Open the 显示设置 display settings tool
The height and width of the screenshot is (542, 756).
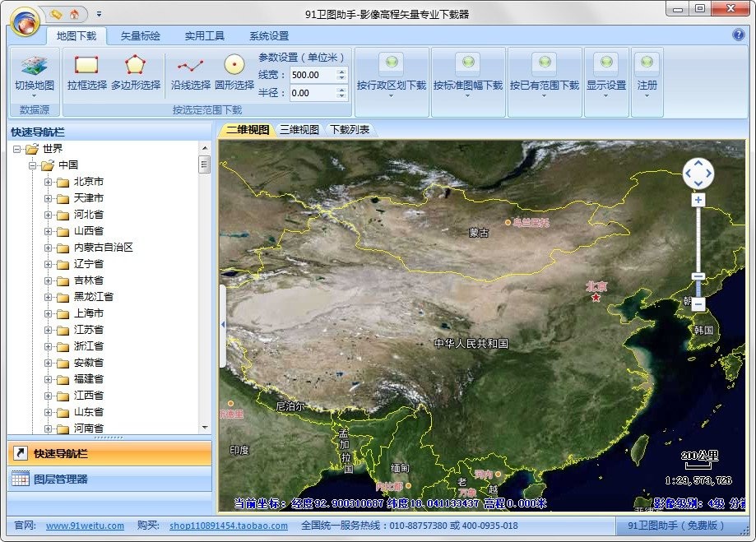click(606, 72)
